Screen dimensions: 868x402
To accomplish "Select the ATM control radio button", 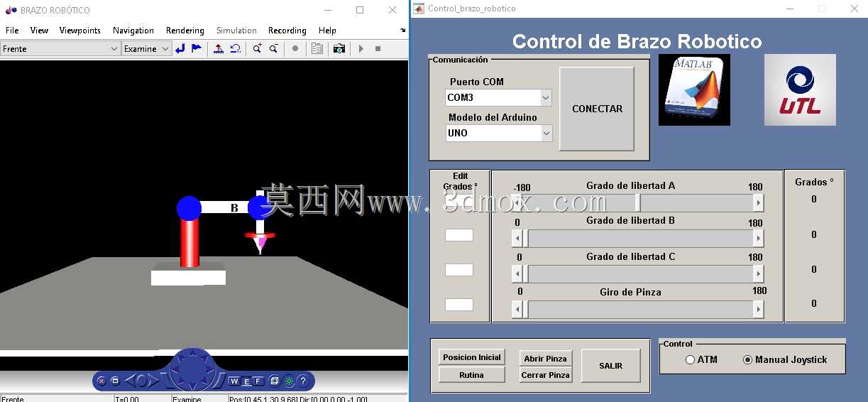I will [x=690, y=360].
